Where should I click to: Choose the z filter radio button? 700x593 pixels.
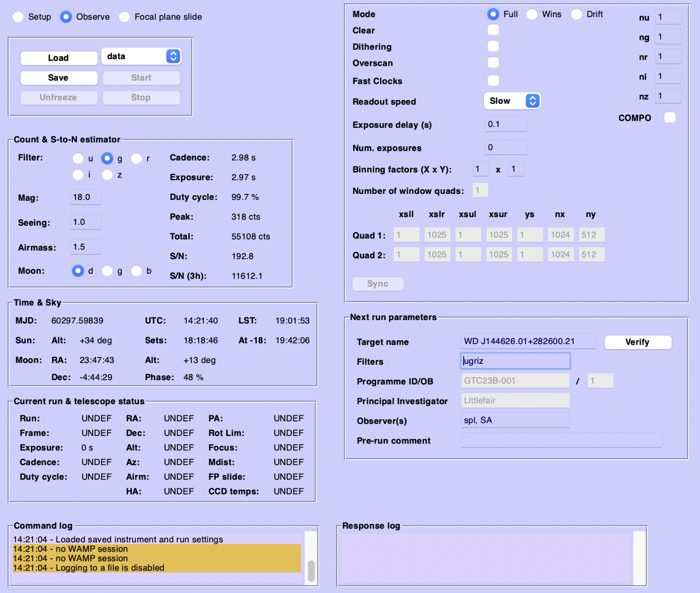tap(107, 174)
